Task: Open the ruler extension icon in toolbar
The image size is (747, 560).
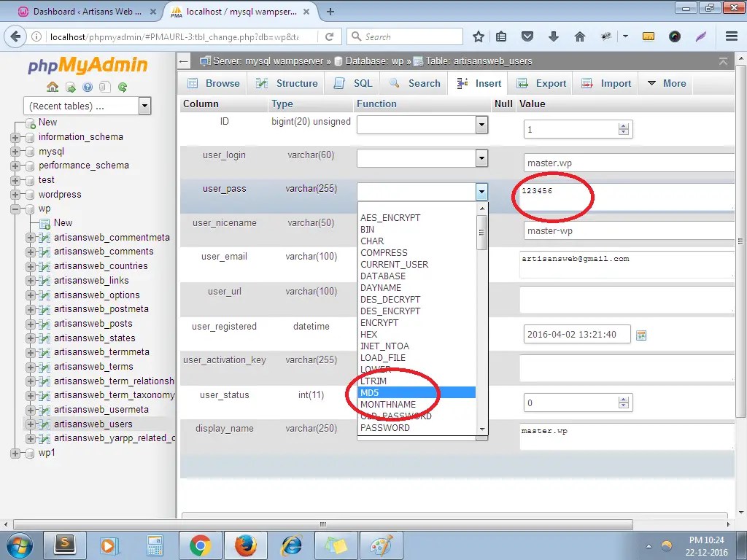Action: pyautogui.click(x=649, y=36)
